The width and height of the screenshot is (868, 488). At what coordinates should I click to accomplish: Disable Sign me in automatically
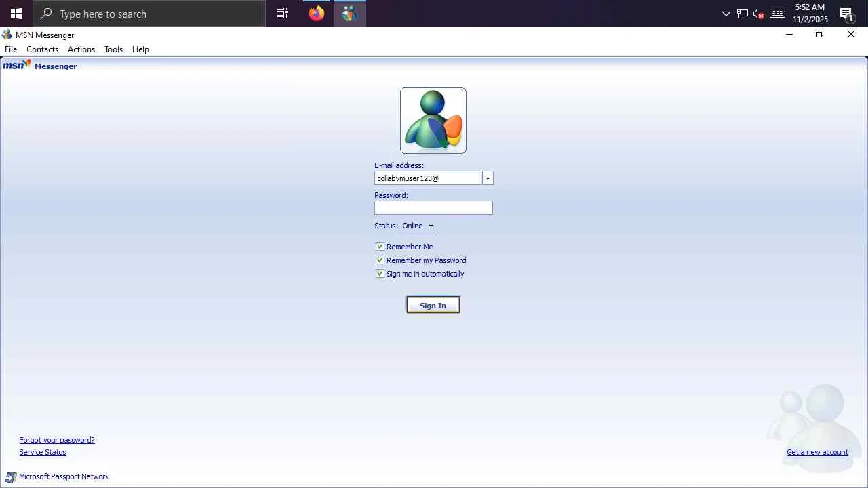pyautogui.click(x=380, y=274)
